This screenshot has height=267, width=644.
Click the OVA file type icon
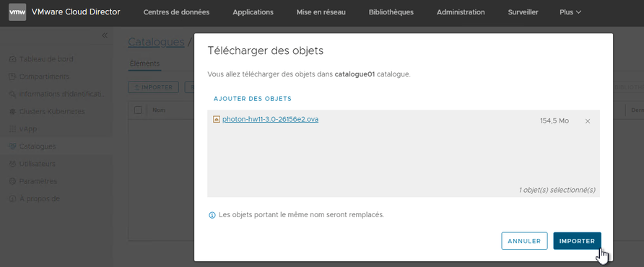pyautogui.click(x=217, y=120)
